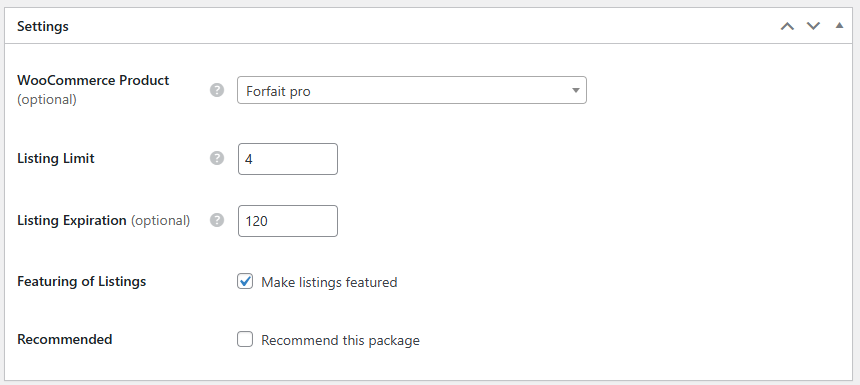Open the Forfait pro product dropdown
Screen dimensions: 860x385
[411, 90]
